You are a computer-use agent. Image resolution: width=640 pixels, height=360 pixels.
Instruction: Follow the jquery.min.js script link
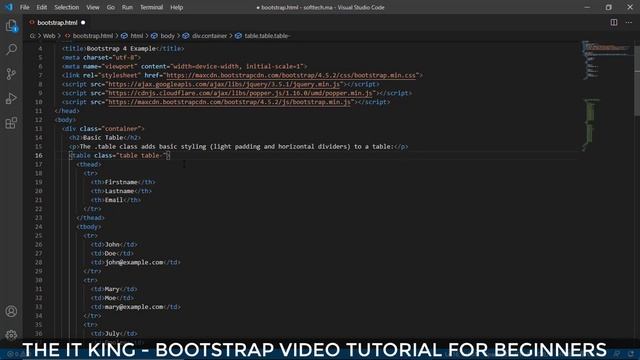click(224, 84)
